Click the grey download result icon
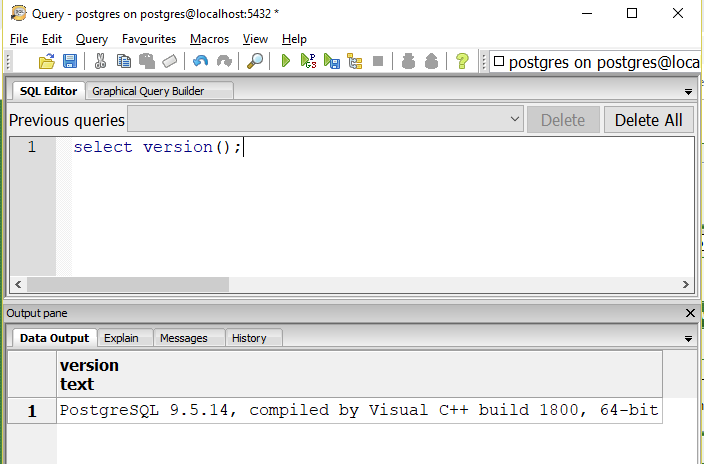 tap(408, 61)
